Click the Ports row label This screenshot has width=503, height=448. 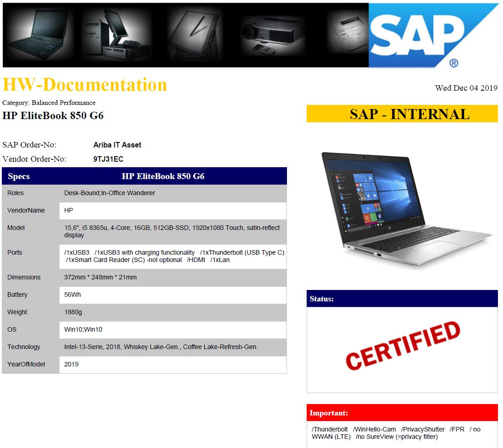15,252
